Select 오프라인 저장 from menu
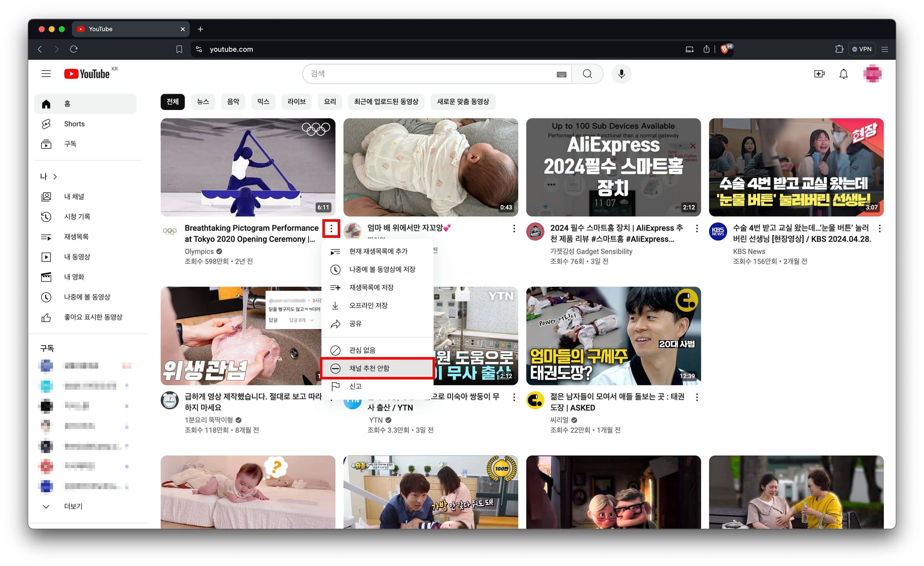The image size is (924, 566). coord(377,305)
